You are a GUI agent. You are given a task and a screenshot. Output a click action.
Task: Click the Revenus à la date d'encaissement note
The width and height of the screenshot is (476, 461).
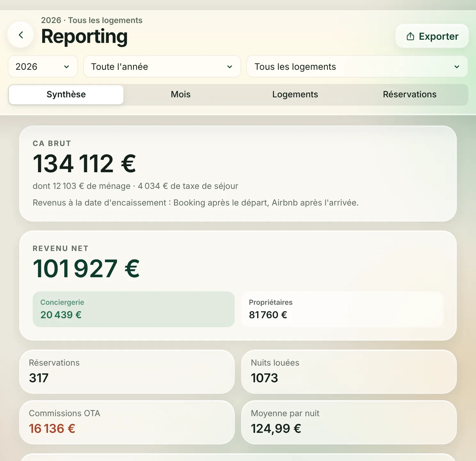pyautogui.click(x=195, y=203)
